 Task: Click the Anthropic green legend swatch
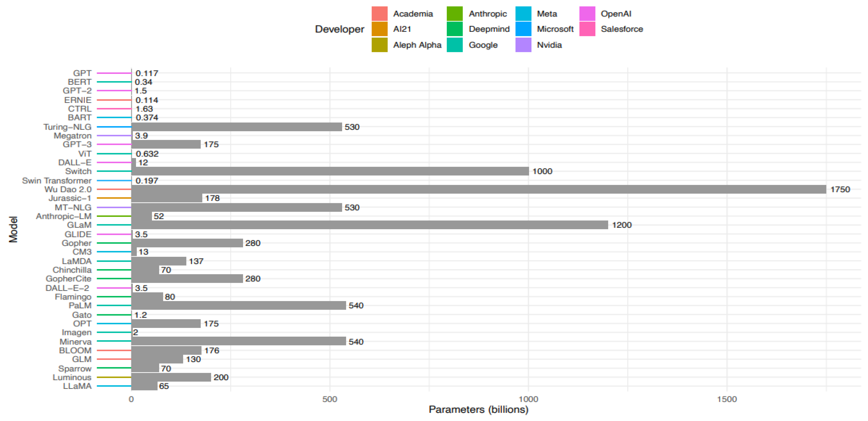point(455,14)
